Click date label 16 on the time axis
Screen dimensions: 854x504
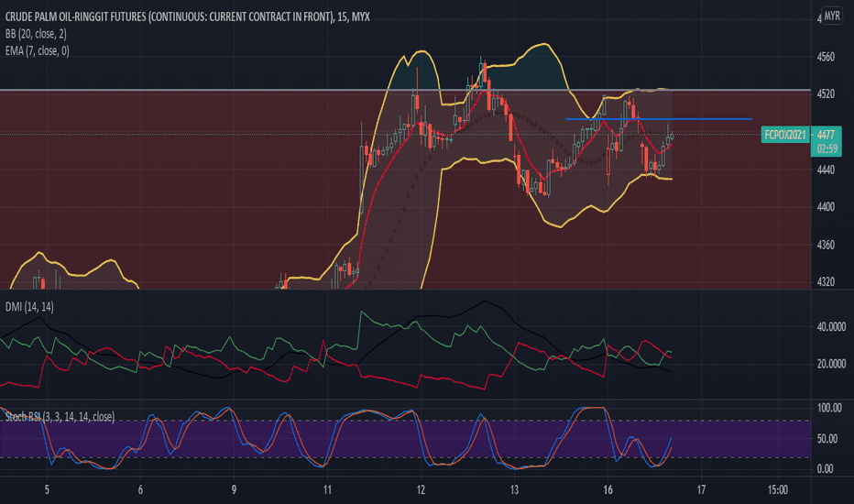(x=608, y=490)
